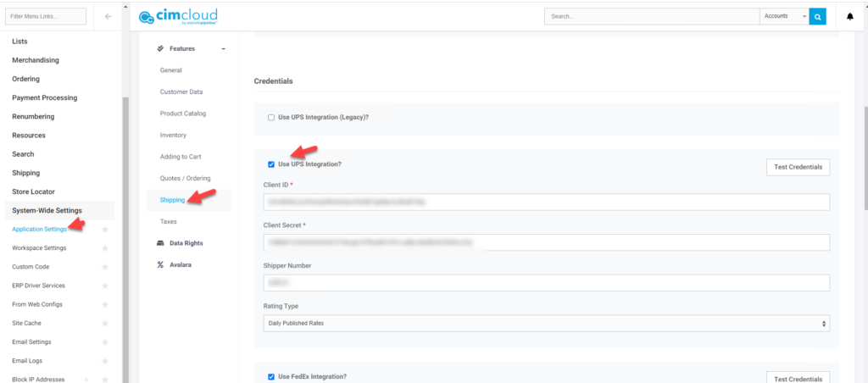Collapse the System-Wide Settings group
The image size is (868, 383).
coord(47,211)
